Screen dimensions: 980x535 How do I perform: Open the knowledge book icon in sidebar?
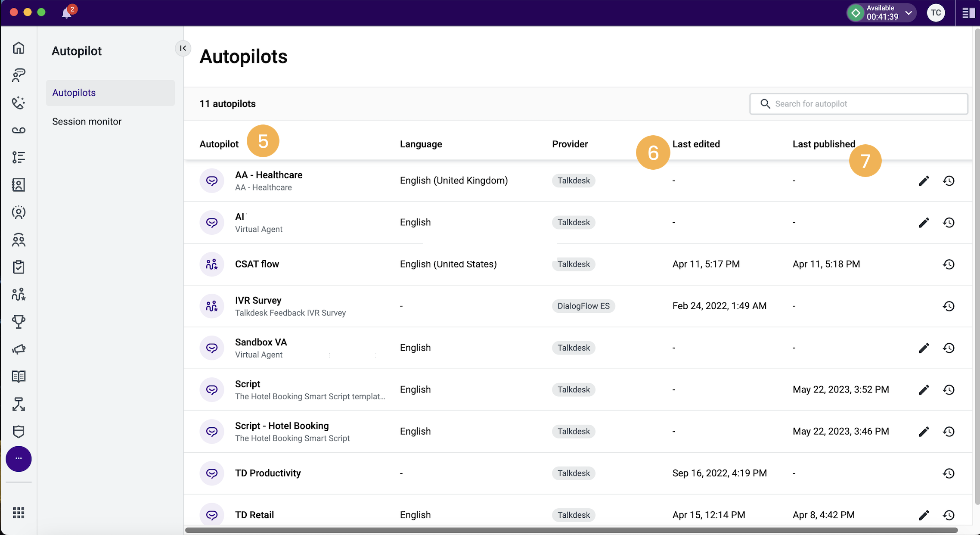(x=19, y=376)
